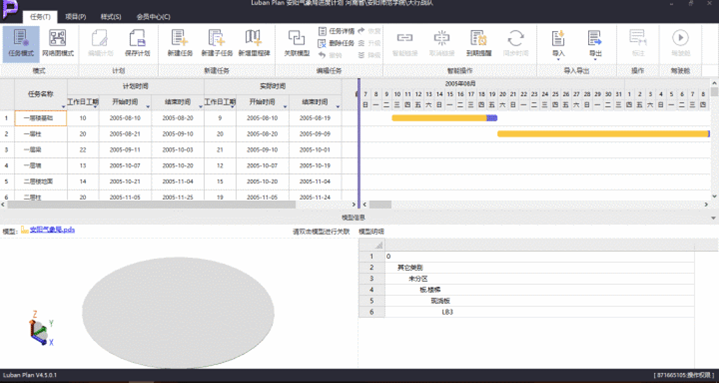719x383 pixels.
Task: Add a subtask with 新建子任务
Action: pos(217,43)
